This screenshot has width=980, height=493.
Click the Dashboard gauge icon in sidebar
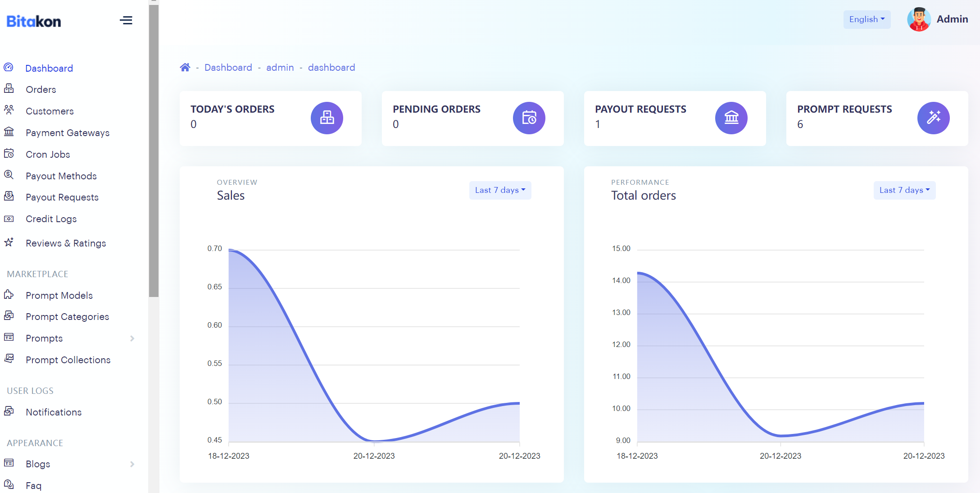[9, 68]
